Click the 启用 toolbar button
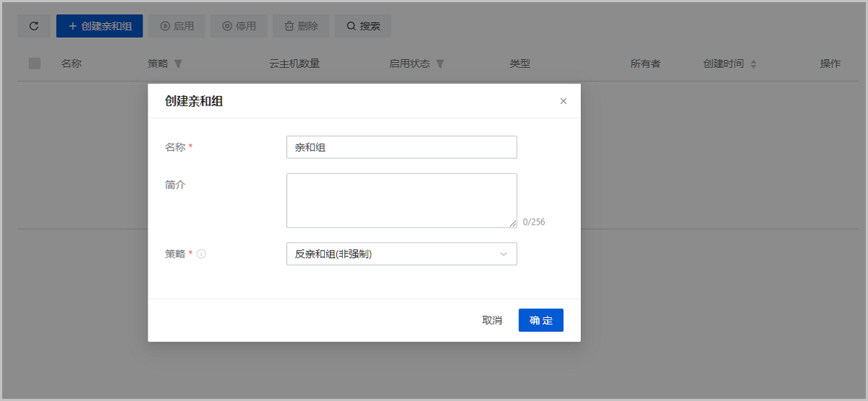868x401 pixels. point(176,26)
